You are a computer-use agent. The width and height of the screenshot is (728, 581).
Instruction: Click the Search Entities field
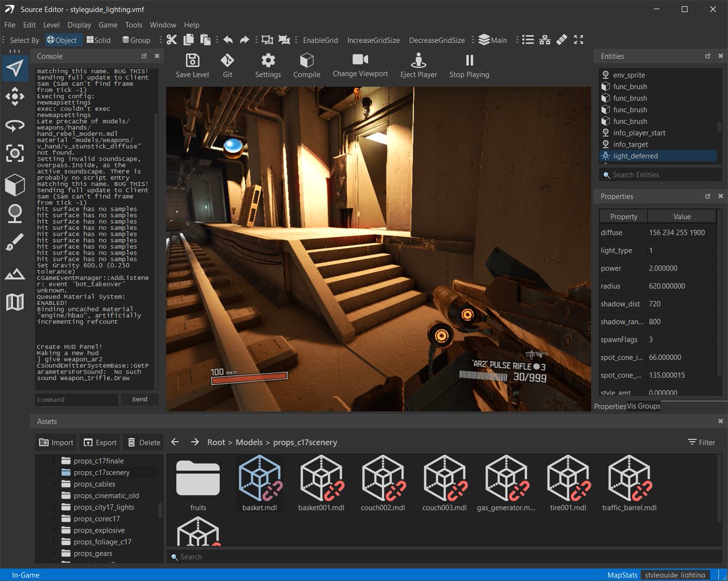tap(660, 175)
